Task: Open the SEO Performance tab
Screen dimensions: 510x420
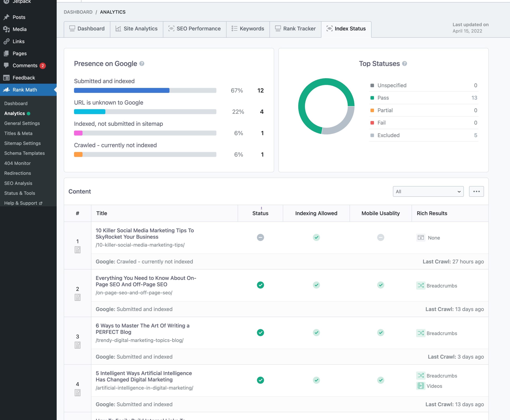Action: click(x=195, y=29)
